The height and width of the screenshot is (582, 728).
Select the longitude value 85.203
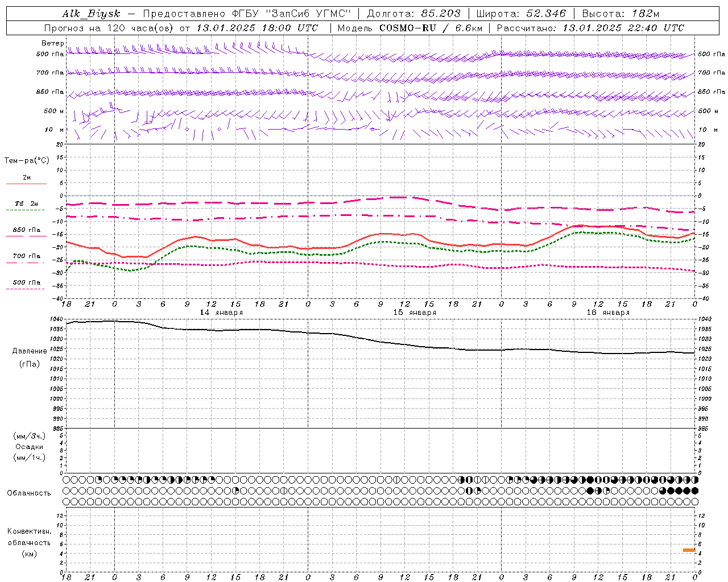coord(441,14)
